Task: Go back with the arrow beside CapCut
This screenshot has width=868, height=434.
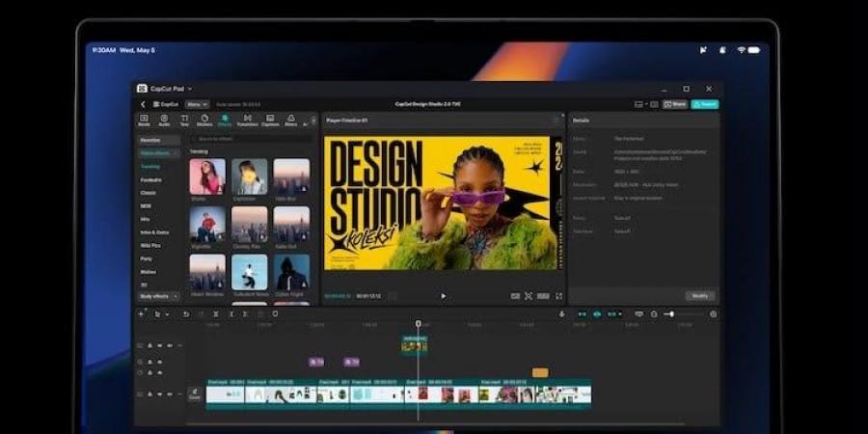Action: pos(143,104)
